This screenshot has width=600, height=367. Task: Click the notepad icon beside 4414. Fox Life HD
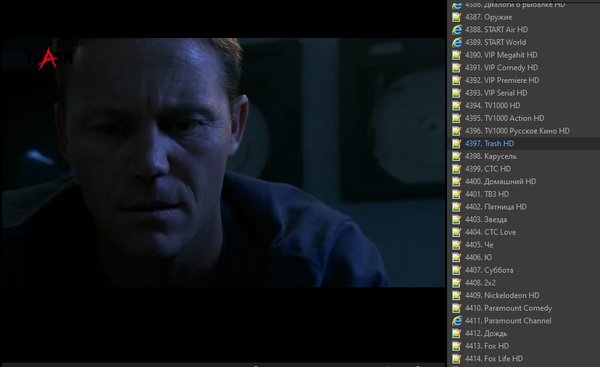pyautogui.click(x=456, y=359)
